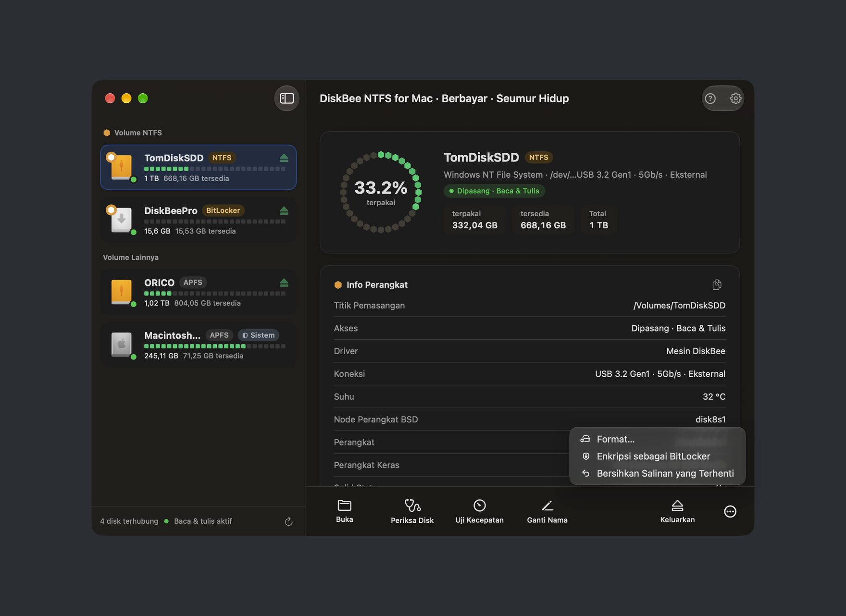Open the help question mark icon

[710, 99]
